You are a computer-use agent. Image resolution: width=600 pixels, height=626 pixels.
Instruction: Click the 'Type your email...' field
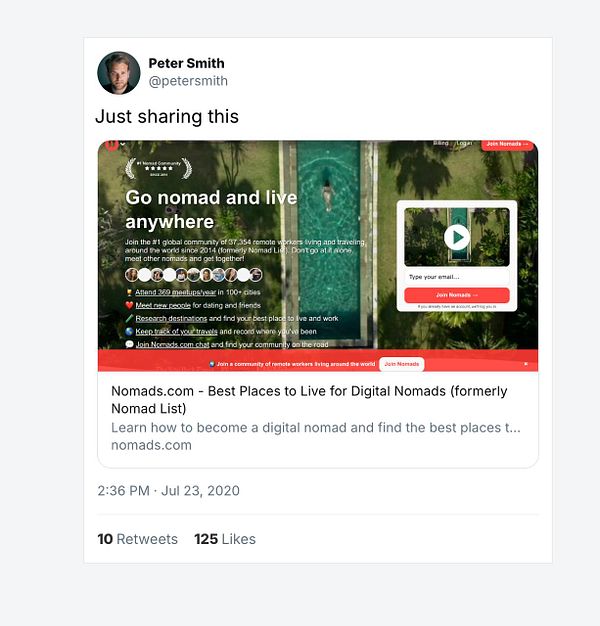(x=457, y=277)
